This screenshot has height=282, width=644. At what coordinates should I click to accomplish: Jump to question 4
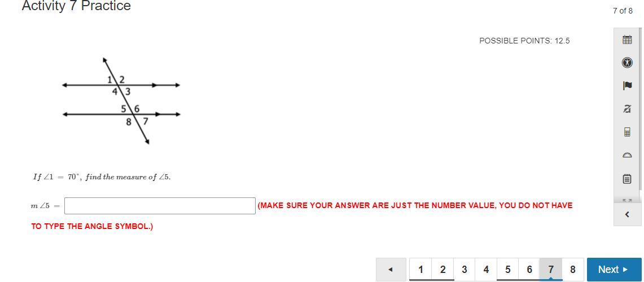[x=486, y=270]
